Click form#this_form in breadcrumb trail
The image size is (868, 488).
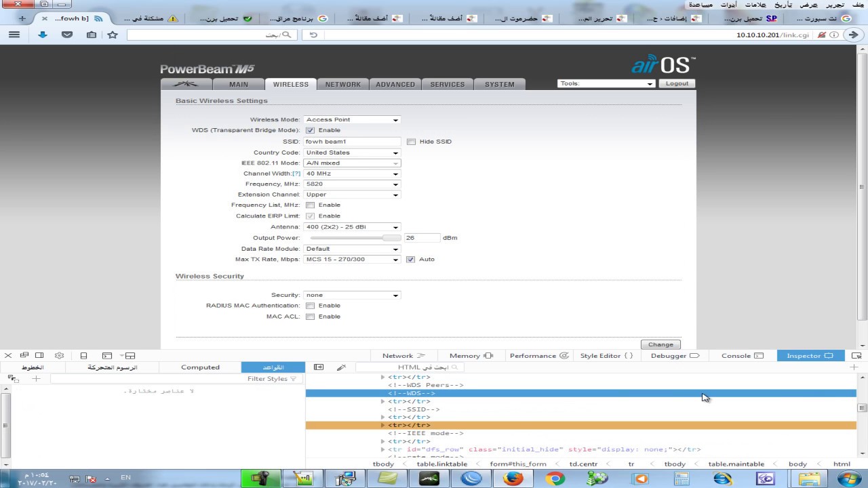coord(518,464)
